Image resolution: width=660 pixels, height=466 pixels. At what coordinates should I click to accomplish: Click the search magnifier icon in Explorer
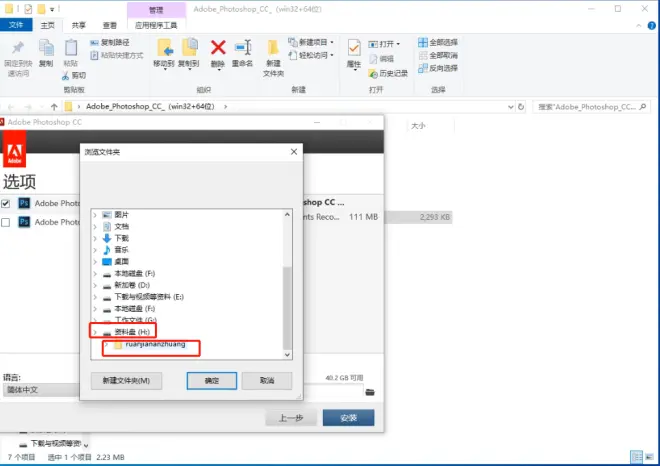tap(643, 107)
